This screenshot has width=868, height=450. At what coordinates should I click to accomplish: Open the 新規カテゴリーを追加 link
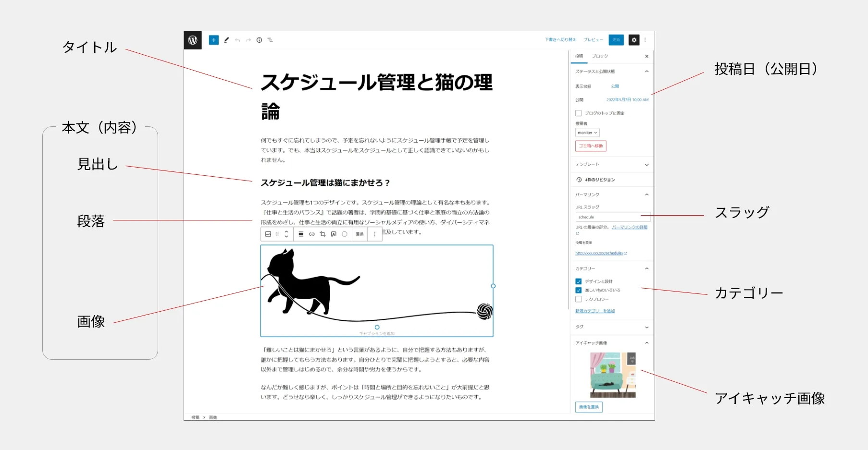596,311
